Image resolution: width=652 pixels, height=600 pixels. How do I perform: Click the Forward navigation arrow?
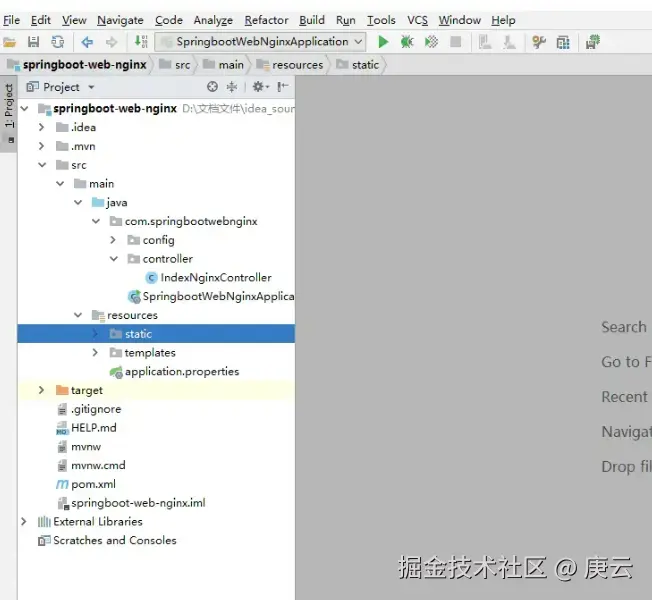click(111, 42)
